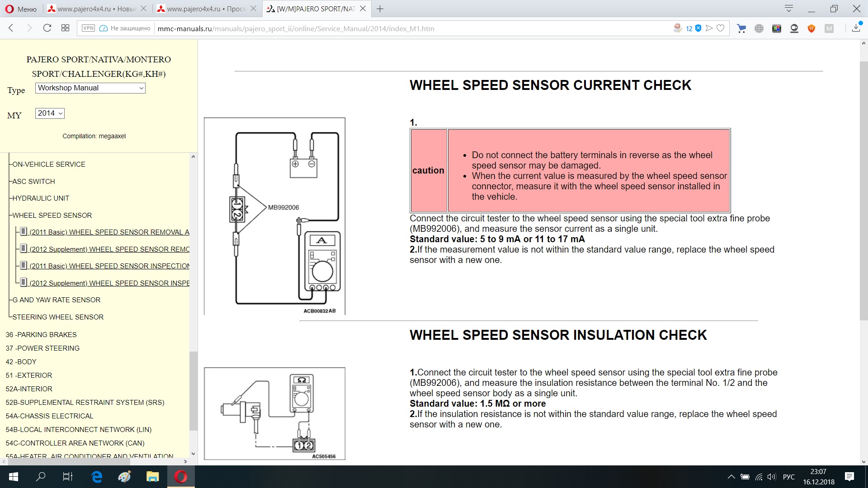Viewport: 868px width, 488px height.
Task: Reload the page with the refresh icon
Action: [x=47, y=28]
